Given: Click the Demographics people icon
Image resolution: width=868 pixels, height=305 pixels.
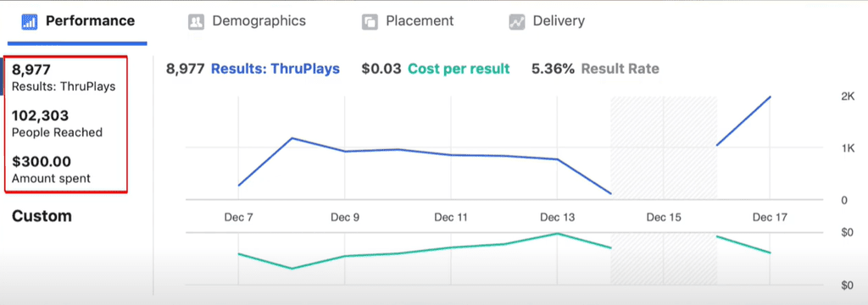Looking at the screenshot, I should coord(196,22).
